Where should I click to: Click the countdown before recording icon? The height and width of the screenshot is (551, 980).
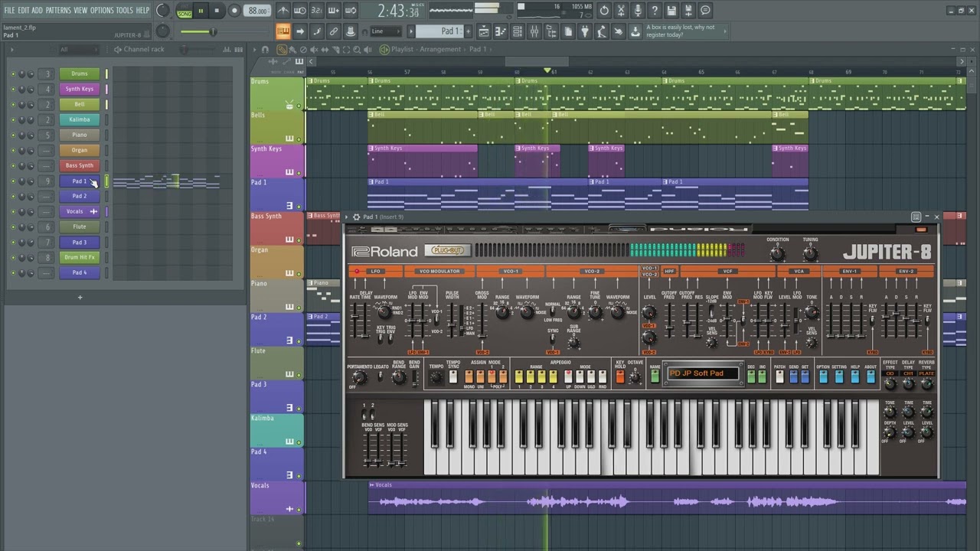(x=317, y=11)
